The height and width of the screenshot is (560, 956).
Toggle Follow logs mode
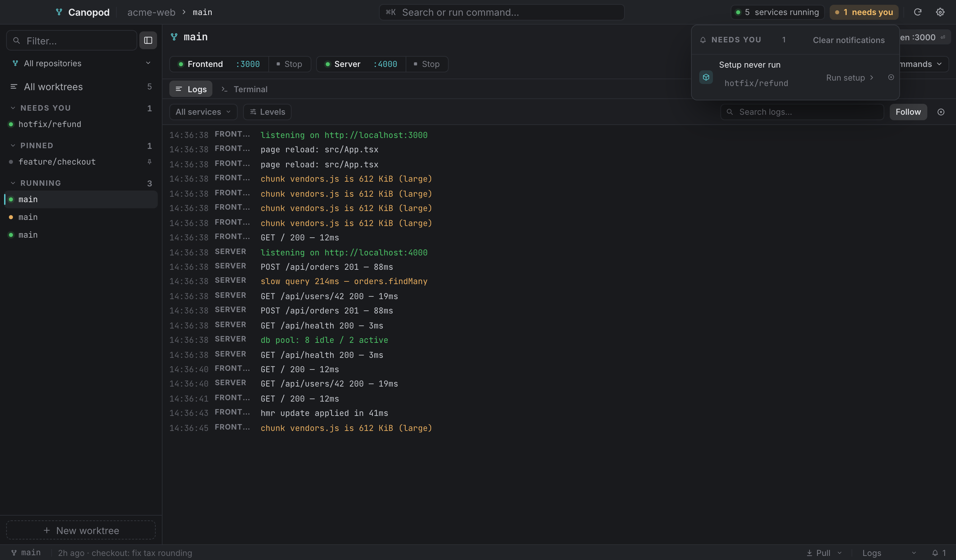pos(908,112)
